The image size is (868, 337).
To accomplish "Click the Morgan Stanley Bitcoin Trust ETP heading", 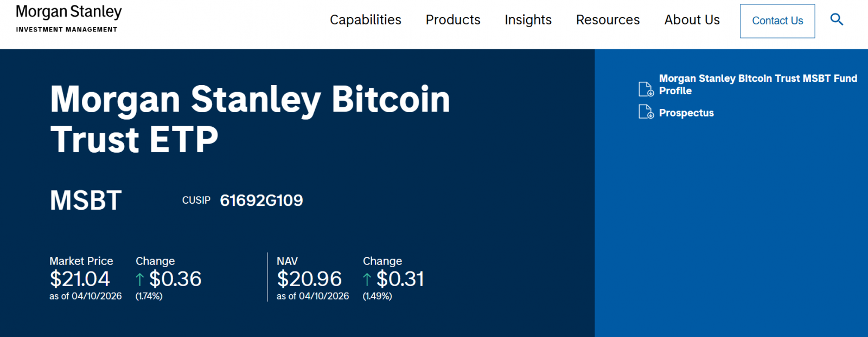I will pos(250,119).
